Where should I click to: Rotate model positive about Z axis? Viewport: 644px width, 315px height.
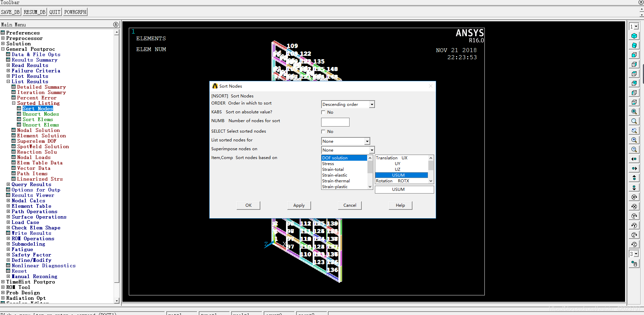coord(634,244)
